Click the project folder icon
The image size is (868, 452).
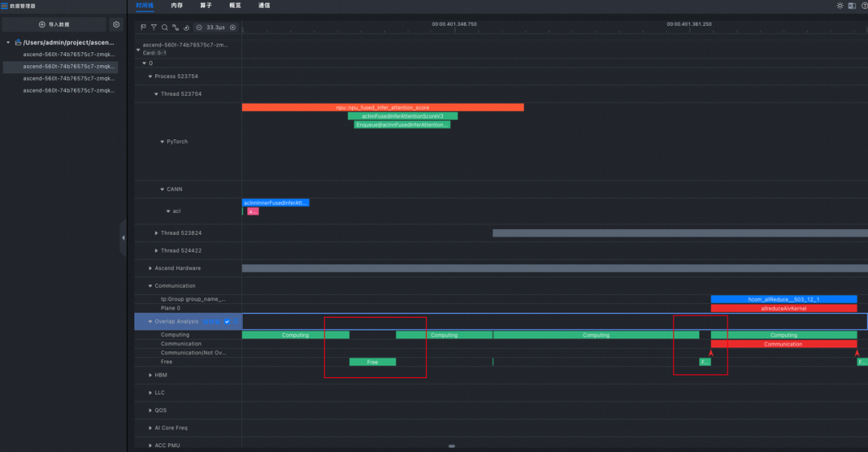(18, 42)
